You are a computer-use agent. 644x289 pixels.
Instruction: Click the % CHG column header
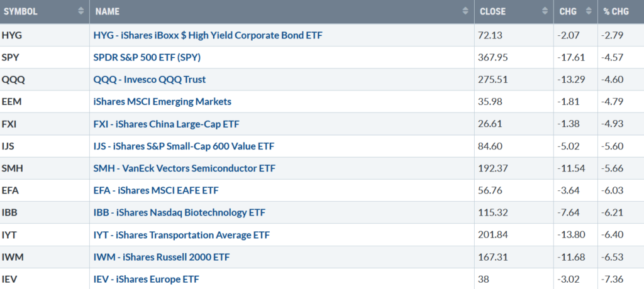pyautogui.click(x=616, y=11)
